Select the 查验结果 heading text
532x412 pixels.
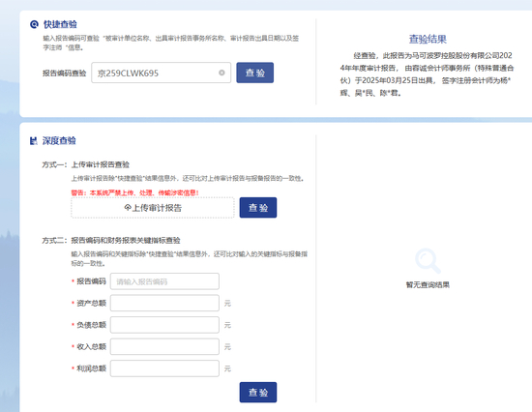click(x=428, y=39)
